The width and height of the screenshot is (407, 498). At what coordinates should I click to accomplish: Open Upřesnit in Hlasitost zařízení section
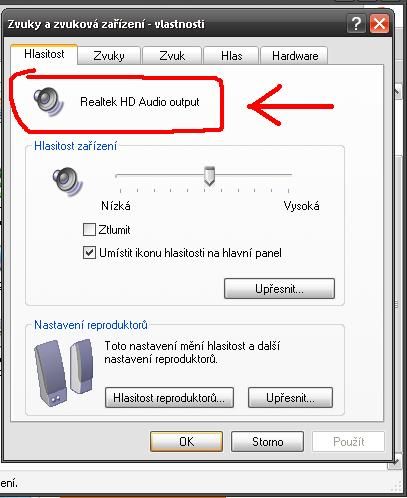pyautogui.click(x=279, y=289)
